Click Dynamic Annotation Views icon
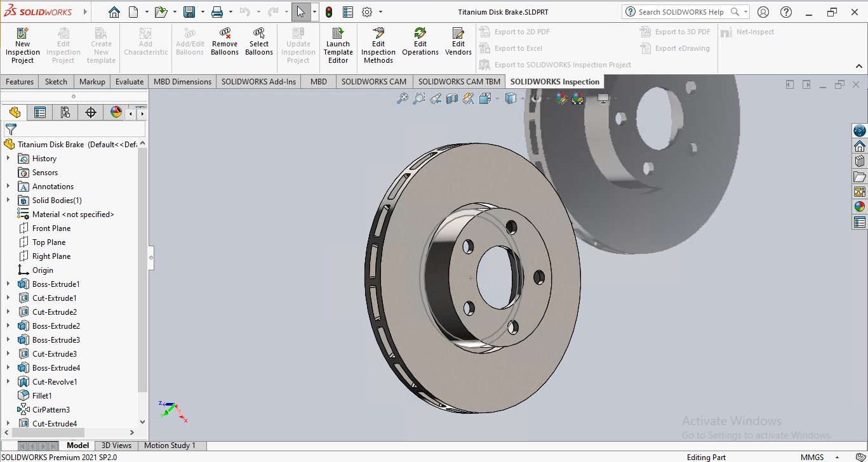Viewport: 868px width, 462px height. tap(469, 98)
